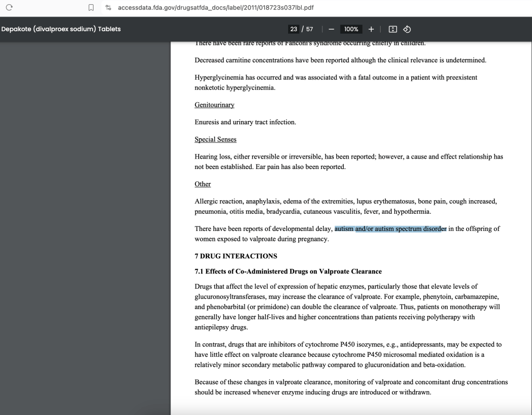This screenshot has height=415, width=532.
Task: Click the page number field showing 23
Action: (294, 29)
